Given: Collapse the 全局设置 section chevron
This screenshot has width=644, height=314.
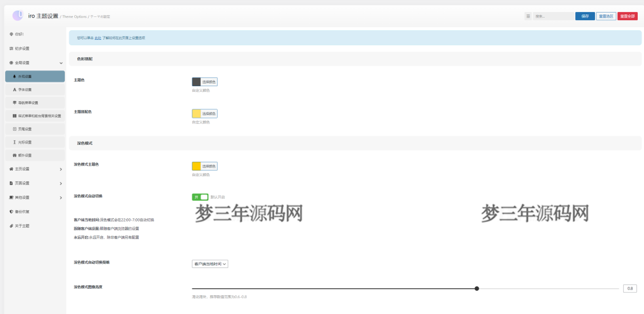Looking at the screenshot, I should click(61, 63).
